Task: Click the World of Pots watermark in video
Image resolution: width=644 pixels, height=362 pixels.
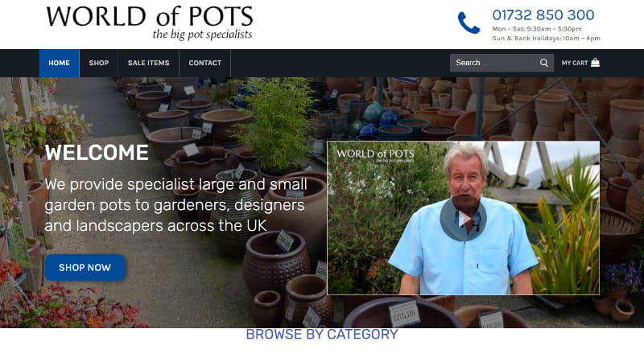Action: [x=375, y=155]
